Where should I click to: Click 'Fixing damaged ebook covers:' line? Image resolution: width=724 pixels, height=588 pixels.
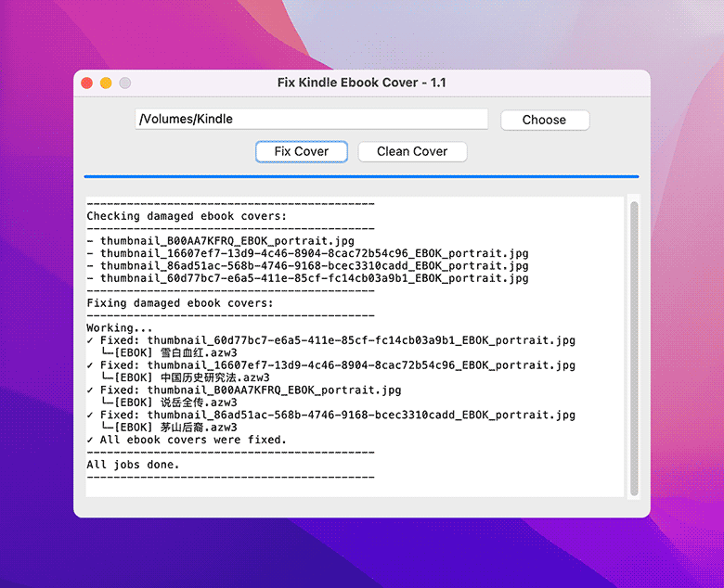[x=180, y=303]
